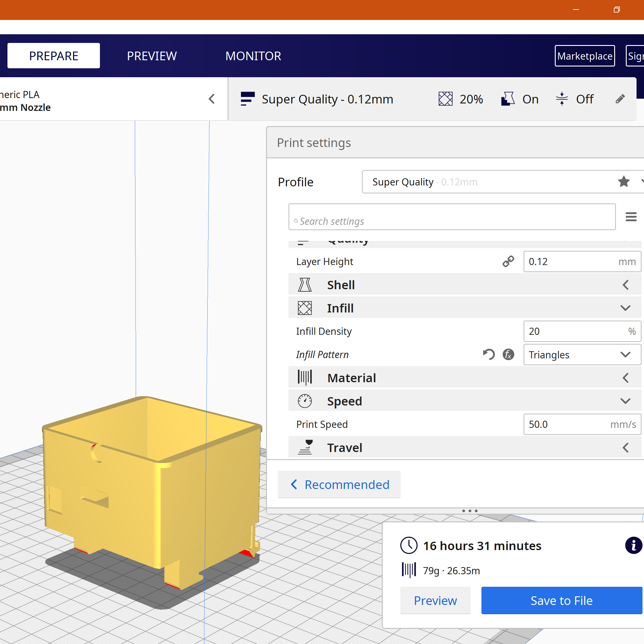Click the Save to File button
This screenshot has height=644, width=644.
(561, 601)
